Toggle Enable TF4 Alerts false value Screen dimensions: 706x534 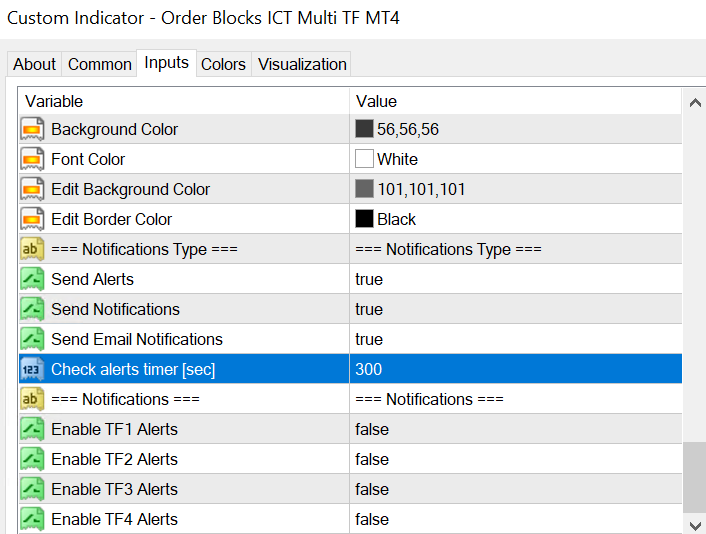372,519
